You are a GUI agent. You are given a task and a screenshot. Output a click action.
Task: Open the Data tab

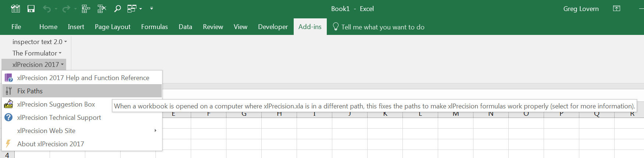(x=185, y=27)
